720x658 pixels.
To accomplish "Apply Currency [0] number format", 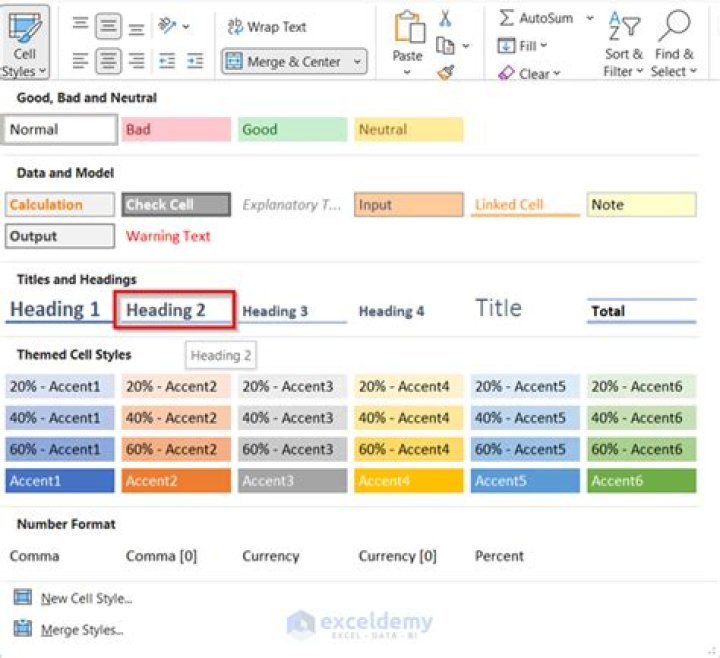I will click(397, 556).
